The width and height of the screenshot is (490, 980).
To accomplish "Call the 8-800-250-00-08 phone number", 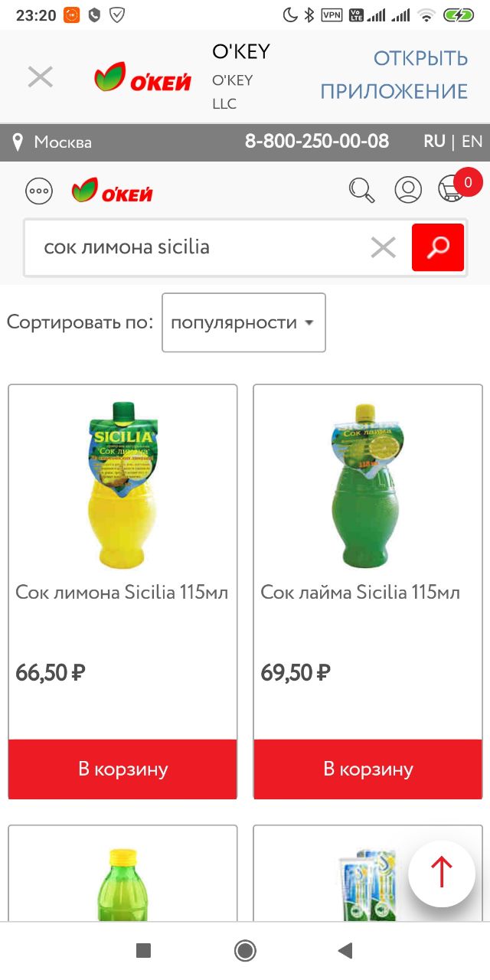I will pos(317,142).
